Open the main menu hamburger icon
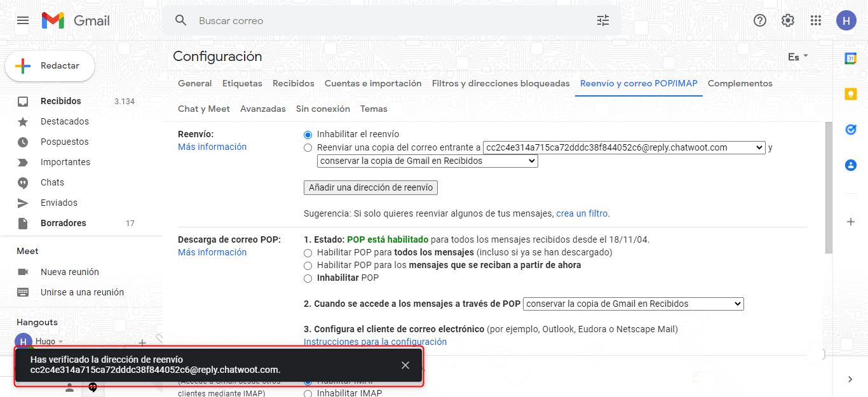 coord(23,20)
